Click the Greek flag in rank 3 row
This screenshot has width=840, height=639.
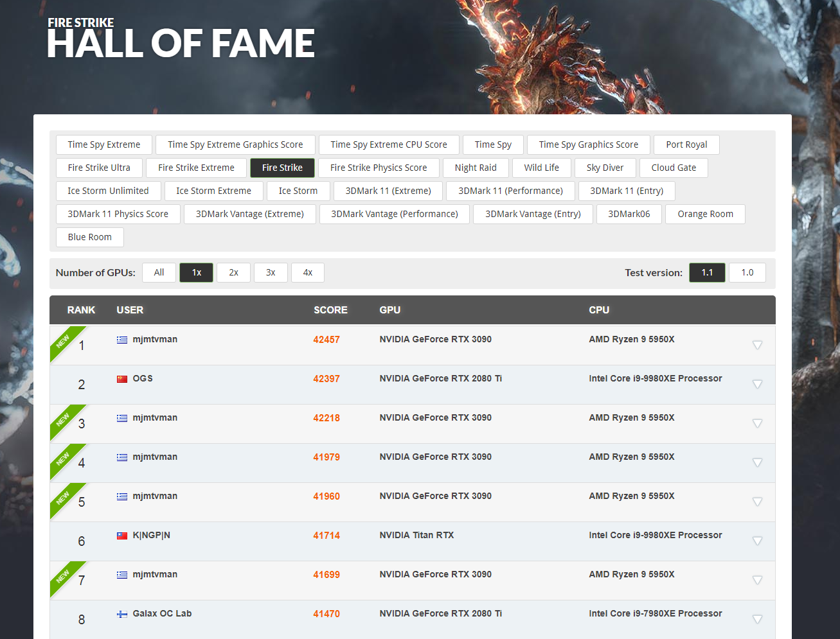coord(122,418)
